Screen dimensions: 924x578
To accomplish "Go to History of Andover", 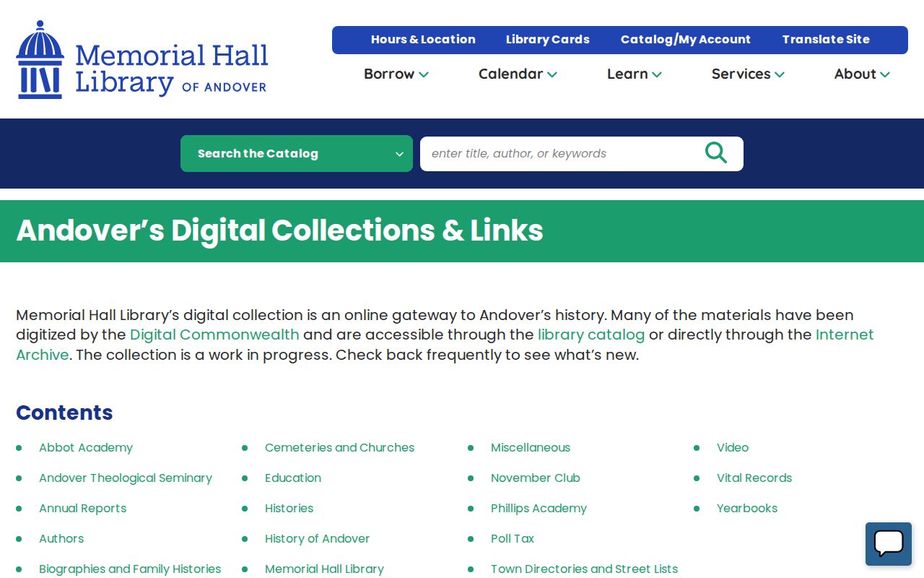I will [317, 538].
